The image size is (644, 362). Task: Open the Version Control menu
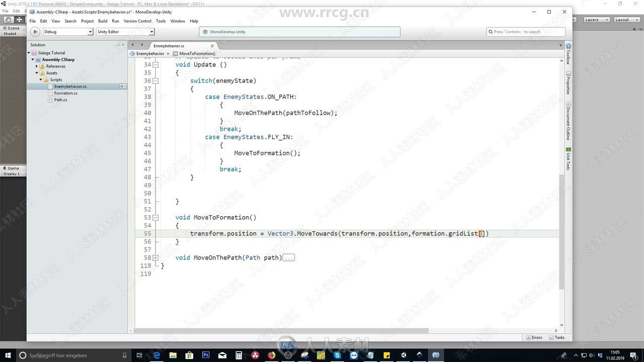(137, 21)
